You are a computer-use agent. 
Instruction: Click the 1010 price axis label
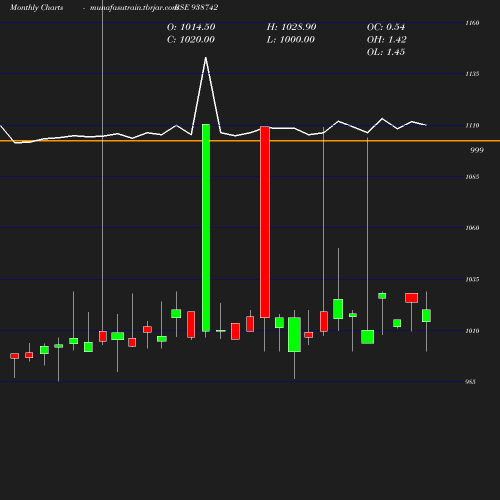[x=472, y=331]
